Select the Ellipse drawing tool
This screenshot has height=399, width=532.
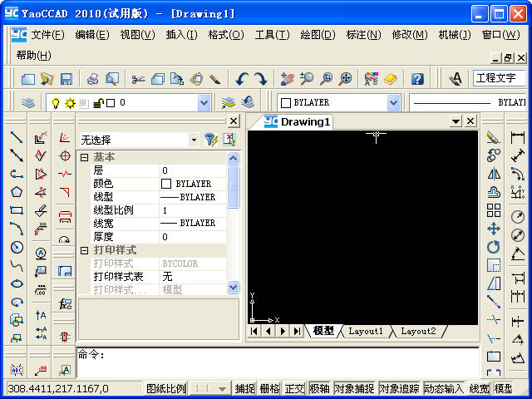[17, 283]
